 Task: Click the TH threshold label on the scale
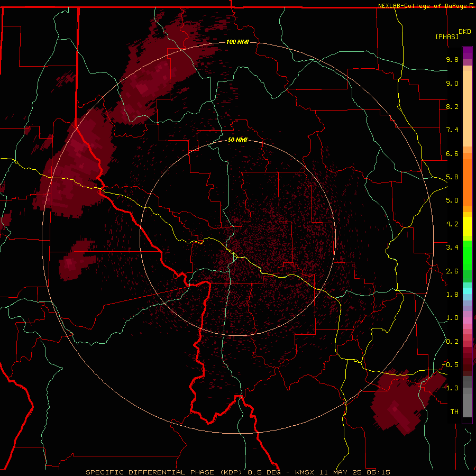pos(454,412)
